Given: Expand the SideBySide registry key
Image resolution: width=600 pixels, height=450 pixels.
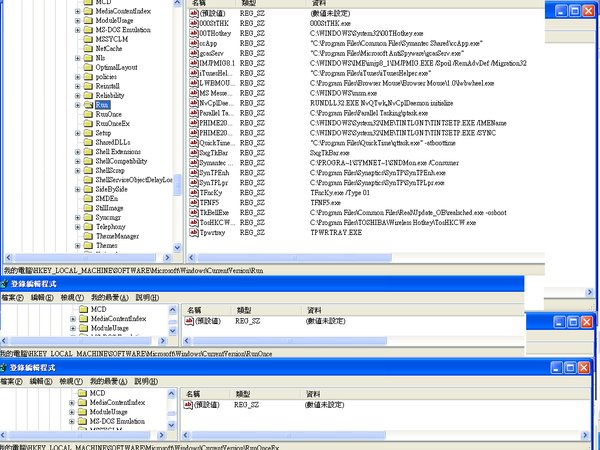Looking at the screenshot, I should [78, 189].
